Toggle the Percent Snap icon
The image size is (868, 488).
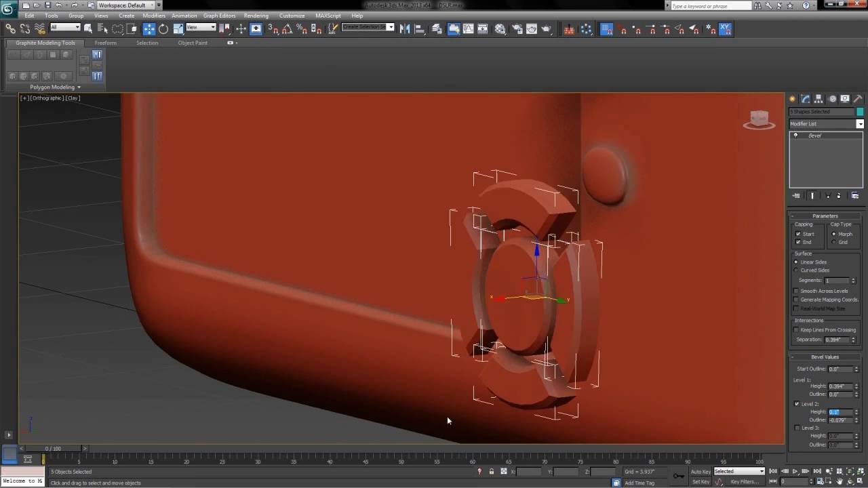tap(302, 28)
